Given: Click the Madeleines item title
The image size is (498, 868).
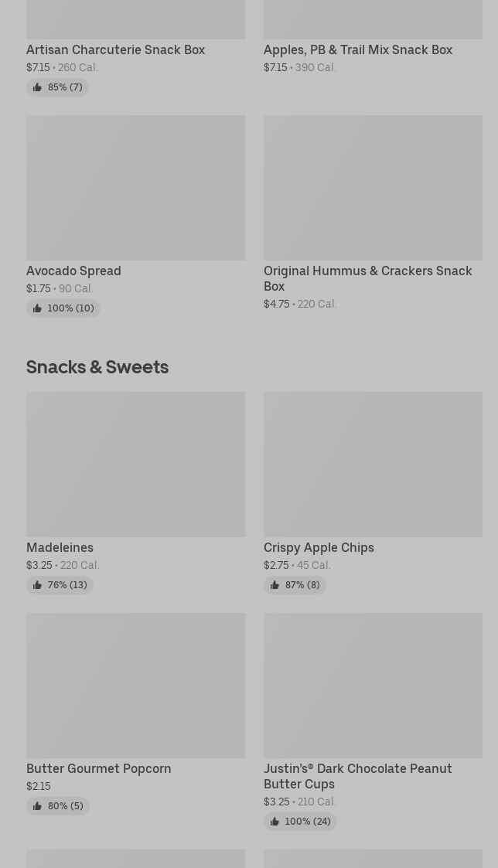Looking at the screenshot, I should (60, 548).
